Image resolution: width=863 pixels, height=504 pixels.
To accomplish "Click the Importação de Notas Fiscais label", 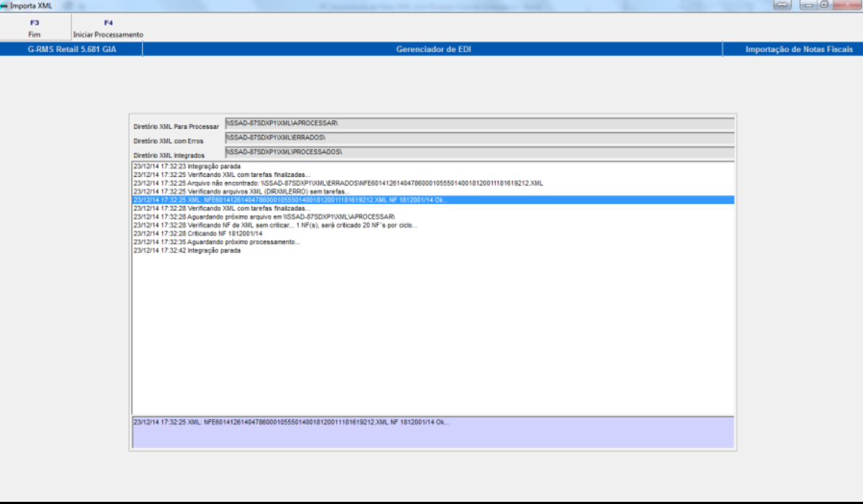I will tap(798, 49).
